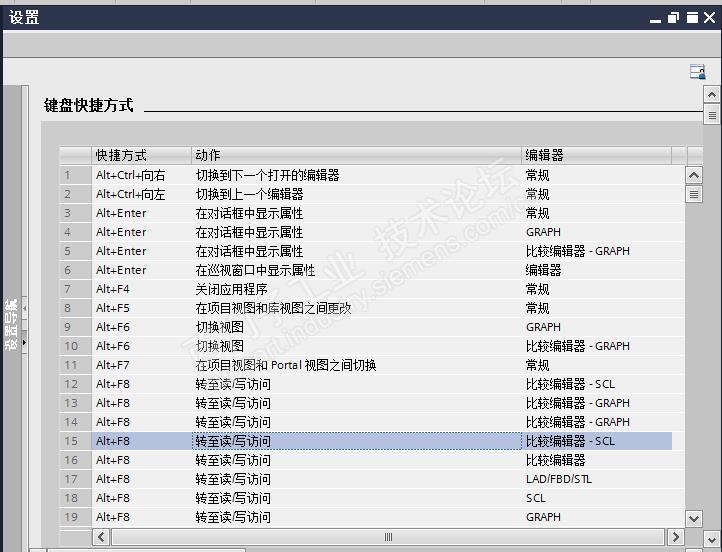Minimize the 设置 window

pos(655,18)
